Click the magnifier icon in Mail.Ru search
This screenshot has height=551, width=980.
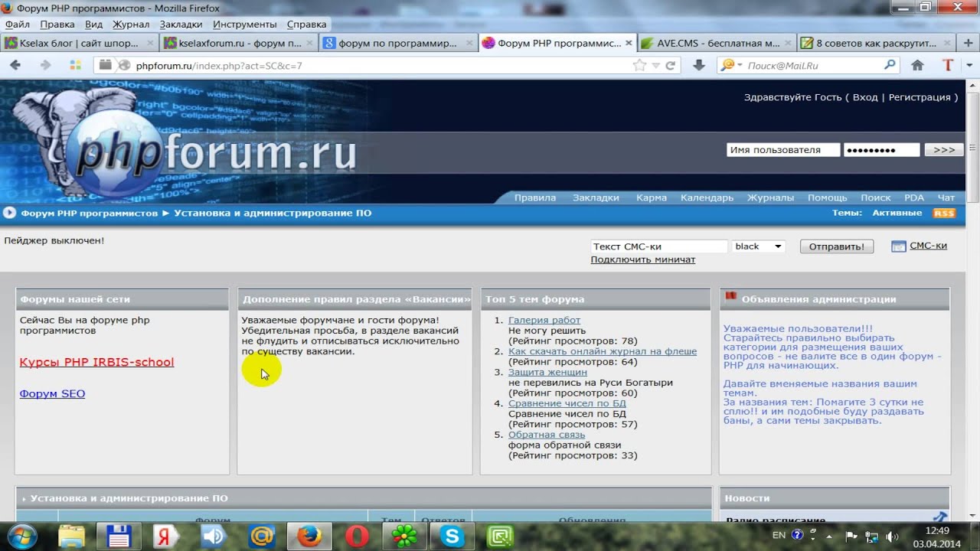pyautogui.click(x=890, y=66)
